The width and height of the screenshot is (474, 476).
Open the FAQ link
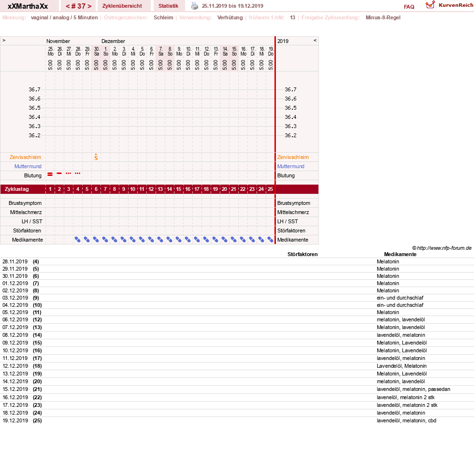click(x=409, y=7)
